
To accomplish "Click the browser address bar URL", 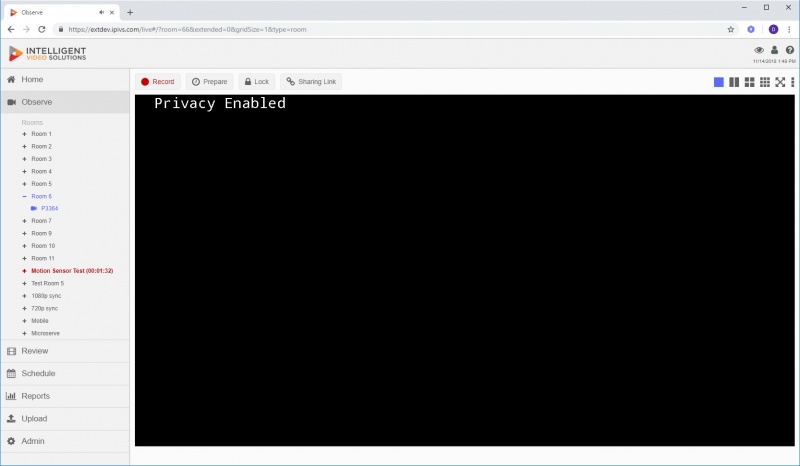I will 187,30.
